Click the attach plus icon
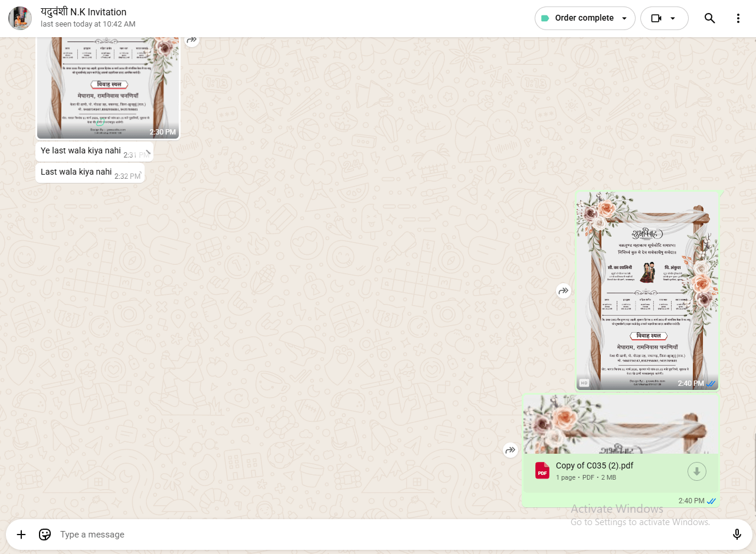This screenshot has height=554, width=756. click(21, 535)
